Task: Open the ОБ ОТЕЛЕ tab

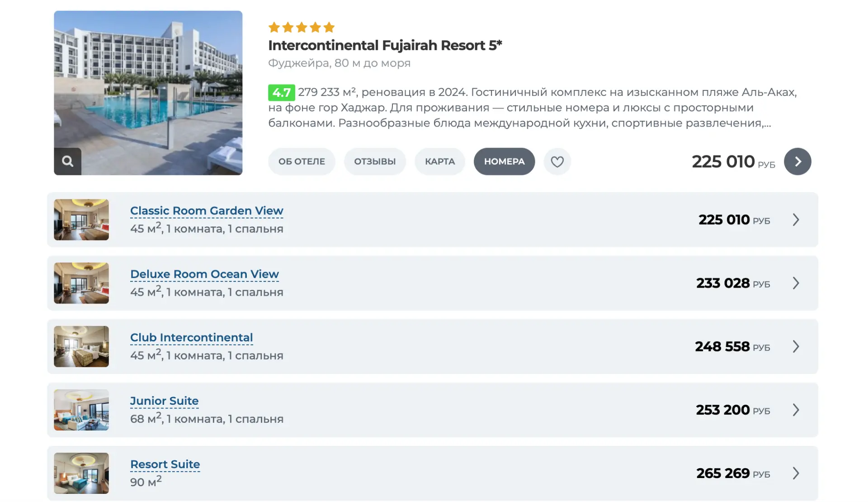Action: coord(302,161)
